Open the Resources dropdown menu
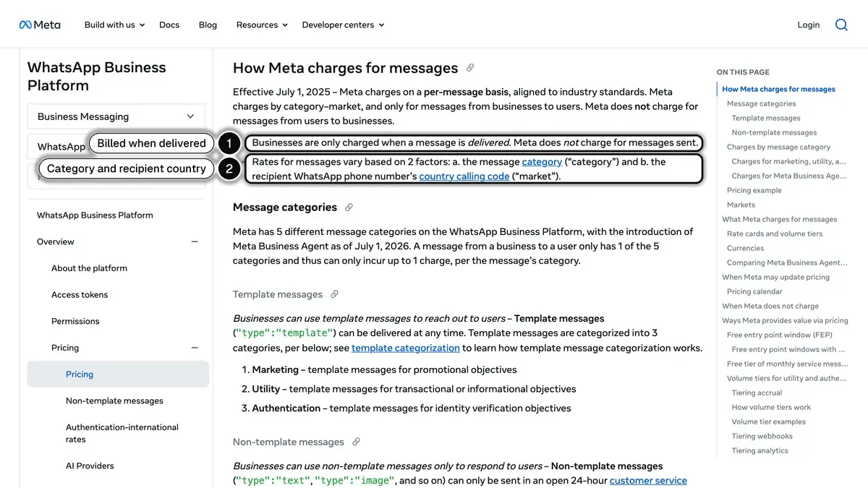This screenshot has height=488, width=868. click(262, 25)
